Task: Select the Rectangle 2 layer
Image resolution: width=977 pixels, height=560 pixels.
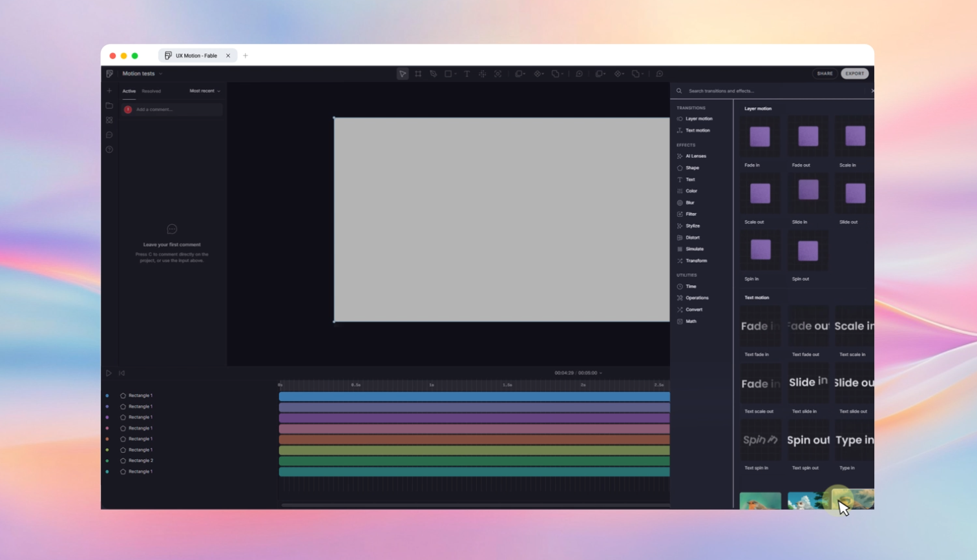Action: [x=141, y=461]
